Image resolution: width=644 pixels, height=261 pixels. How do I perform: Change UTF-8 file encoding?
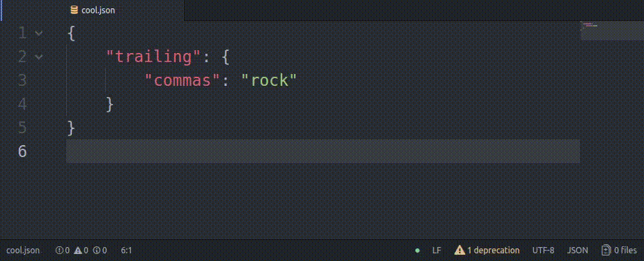pos(544,250)
